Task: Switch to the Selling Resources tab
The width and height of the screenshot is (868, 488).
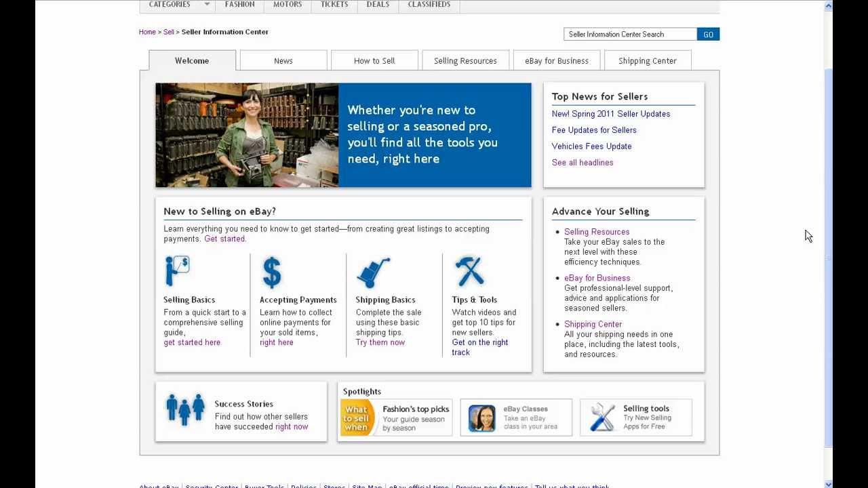Action: [x=465, y=60]
